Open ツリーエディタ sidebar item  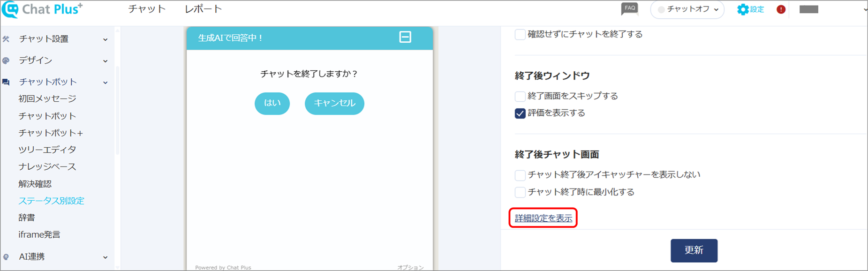pyautogui.click(x=47, y=150)
